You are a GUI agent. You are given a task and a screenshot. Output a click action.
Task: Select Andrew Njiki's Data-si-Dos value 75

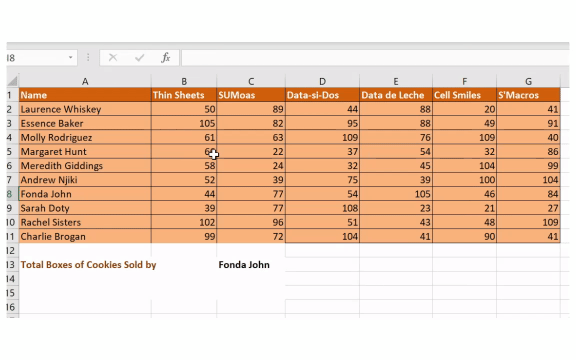click(x=322, y=180)
